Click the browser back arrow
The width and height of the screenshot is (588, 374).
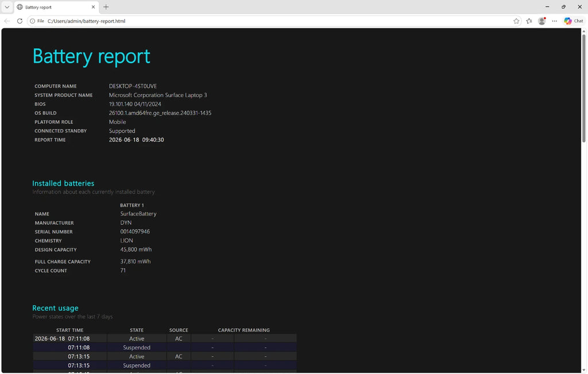(7, 21)
